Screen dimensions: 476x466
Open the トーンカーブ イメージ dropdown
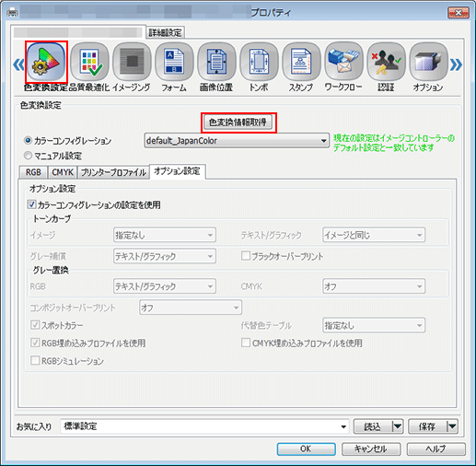[x=165, y=235]
